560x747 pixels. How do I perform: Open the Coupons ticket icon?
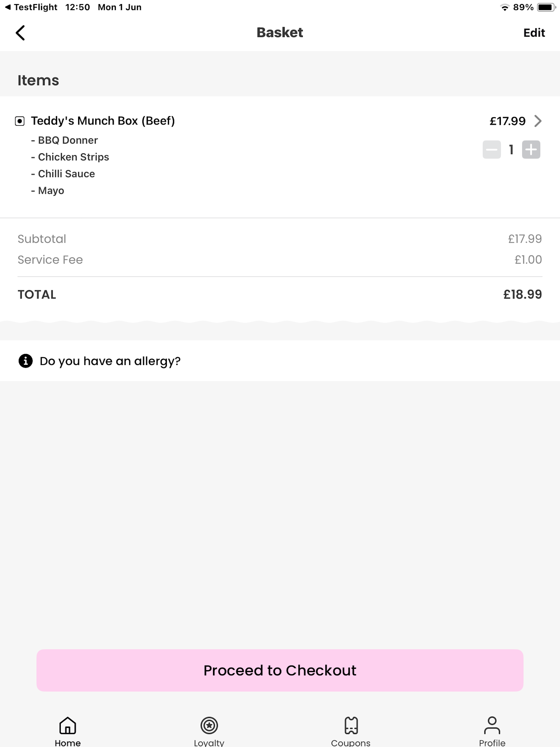click(x=351, y=725)
